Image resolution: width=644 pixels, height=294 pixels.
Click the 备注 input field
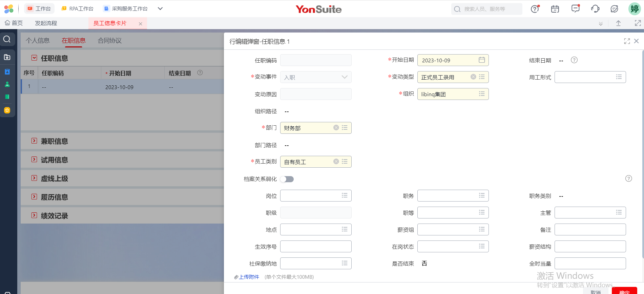tap(590, 229)
